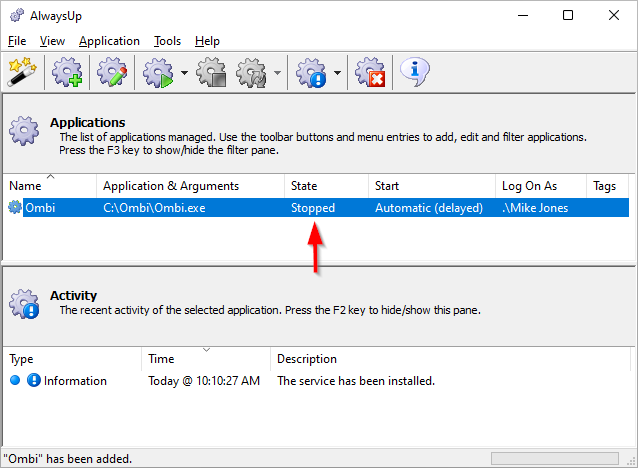Click the window resize grip corner
The width and height of the screenshot is (638, 468).
631,461
